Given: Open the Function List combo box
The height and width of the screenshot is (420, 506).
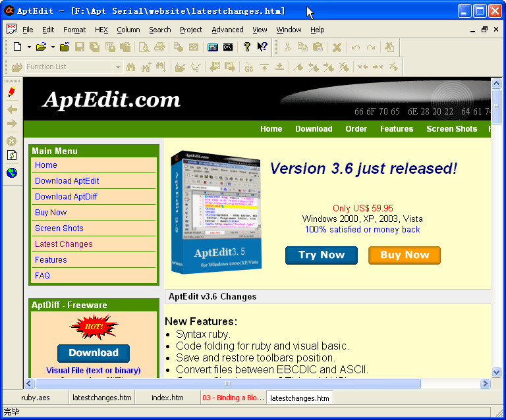Looking at the screenshot, I should (x=74, y=66).
